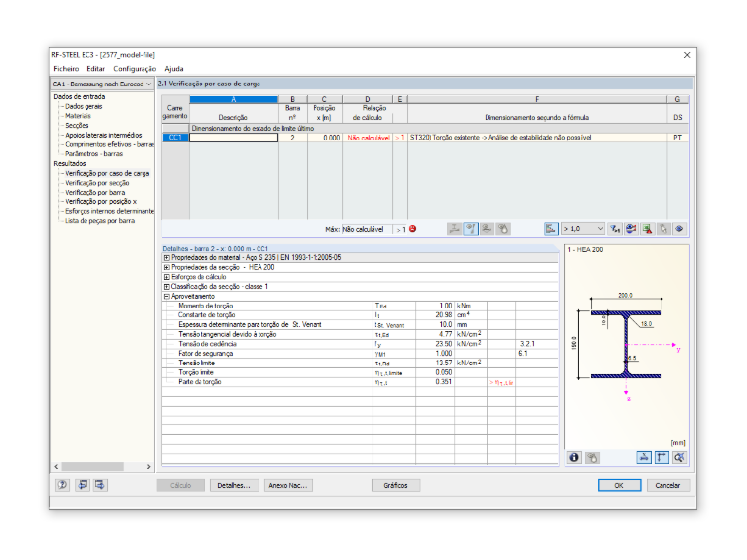Open the Configuração menu
This screenshot has height=560, width=747.
point(135,69)
